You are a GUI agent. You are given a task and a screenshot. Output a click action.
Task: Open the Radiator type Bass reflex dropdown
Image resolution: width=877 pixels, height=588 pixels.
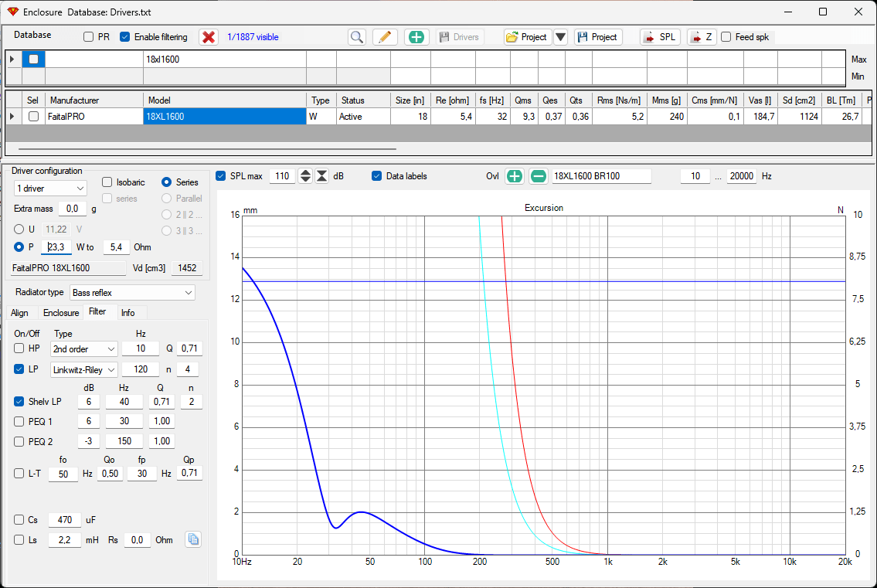[x=133, y=293]
